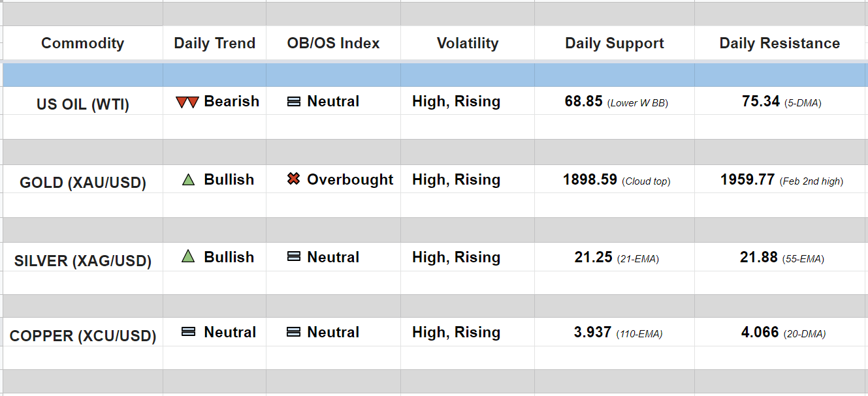Click the Gold support value 1898.59

(590, 180)
